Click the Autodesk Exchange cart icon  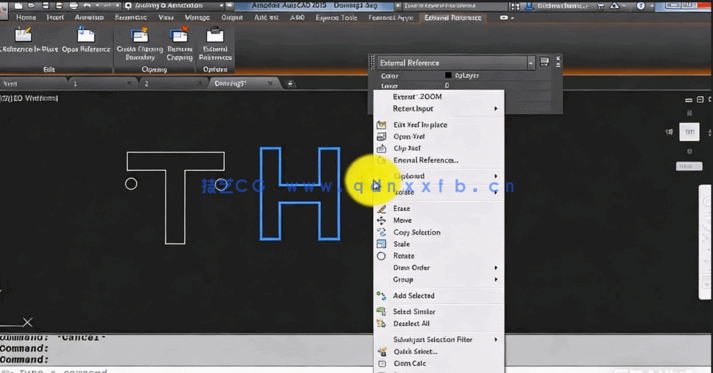click(601, 6)
